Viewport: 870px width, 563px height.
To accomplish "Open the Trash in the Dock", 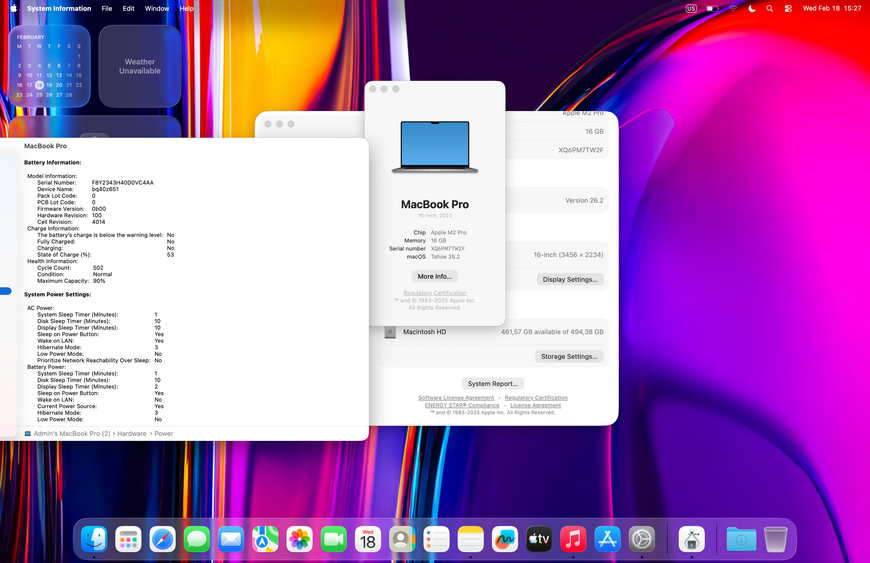I will pos(775,539).
